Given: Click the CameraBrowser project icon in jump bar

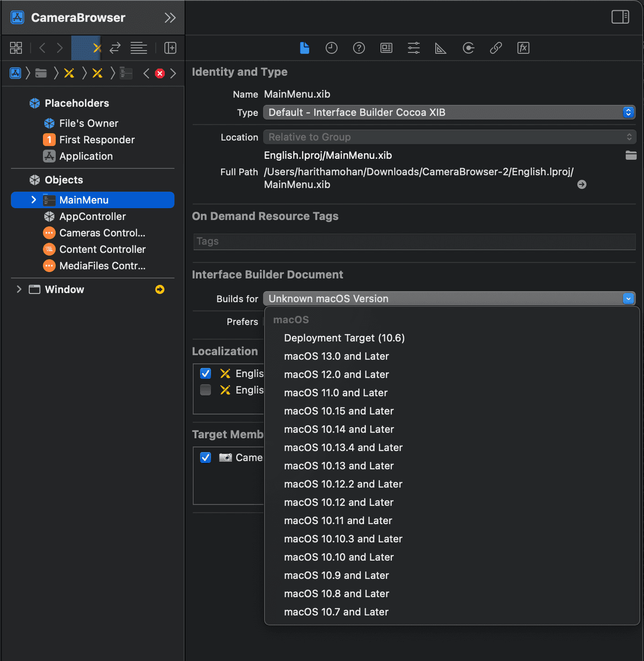Looking at the screenshot, I should coord(16,73).
